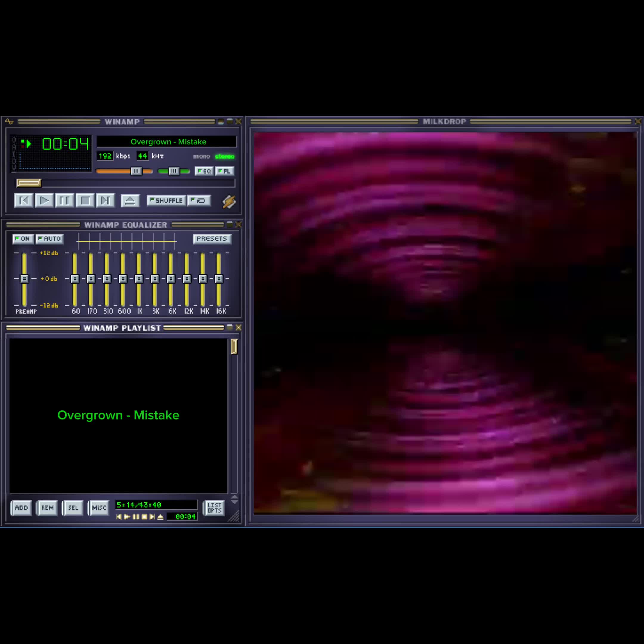Open the equalizer PRESETS menu
This screenshot has height=644, width=644.
[x=212, y=239]
